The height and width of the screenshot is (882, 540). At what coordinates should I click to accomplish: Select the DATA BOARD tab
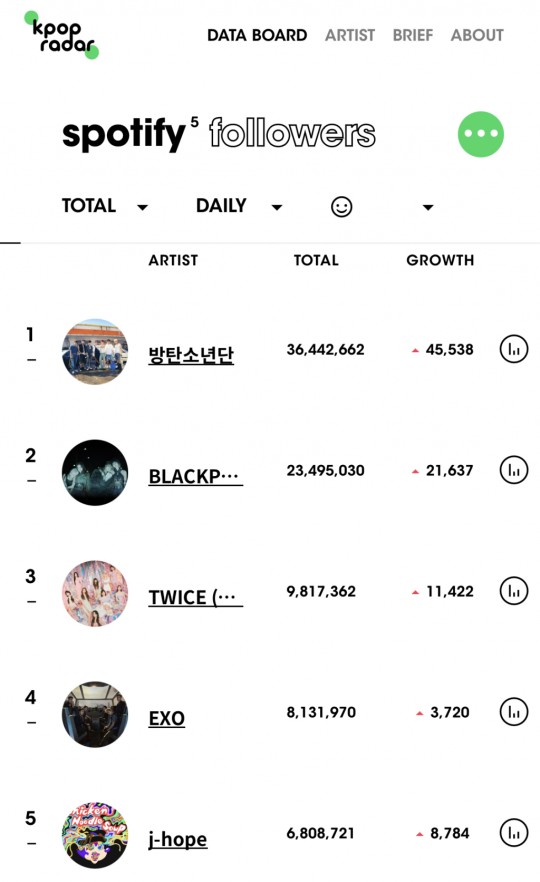(257, 35)
